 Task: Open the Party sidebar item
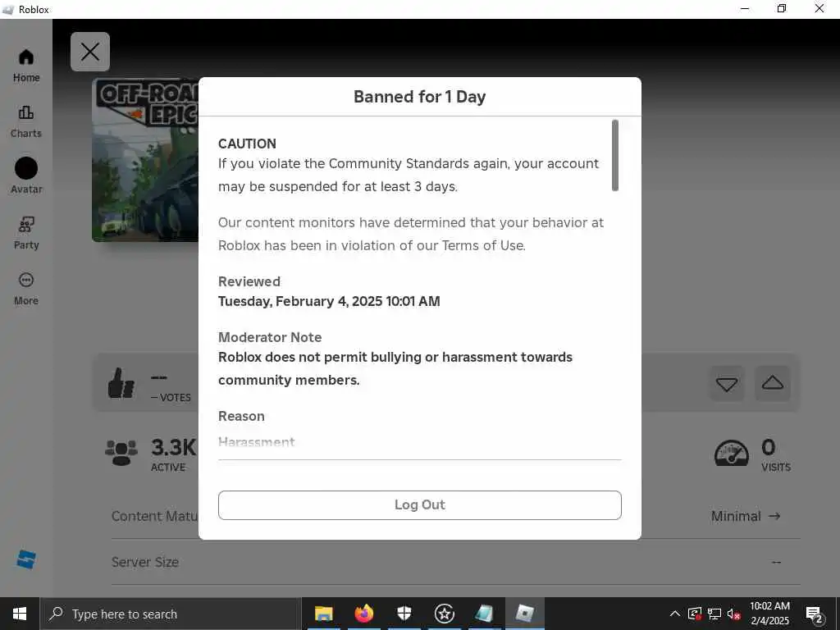(25, 233)
